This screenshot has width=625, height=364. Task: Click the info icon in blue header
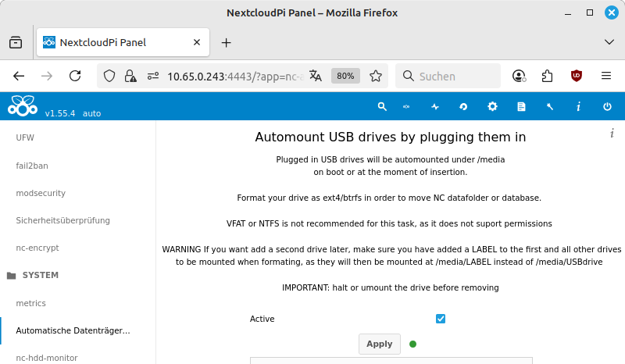pyautogui.click(x=578, y=106)
